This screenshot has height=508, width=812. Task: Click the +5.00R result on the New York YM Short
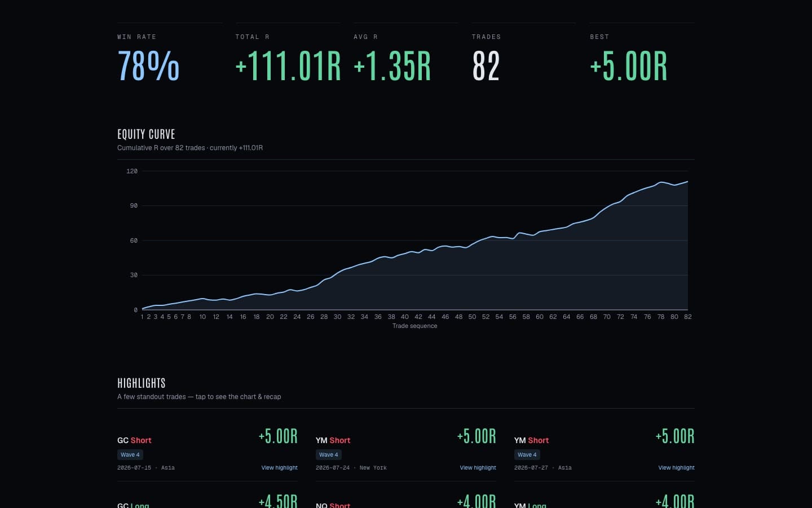pyautogui.click(x=476, y=436)
